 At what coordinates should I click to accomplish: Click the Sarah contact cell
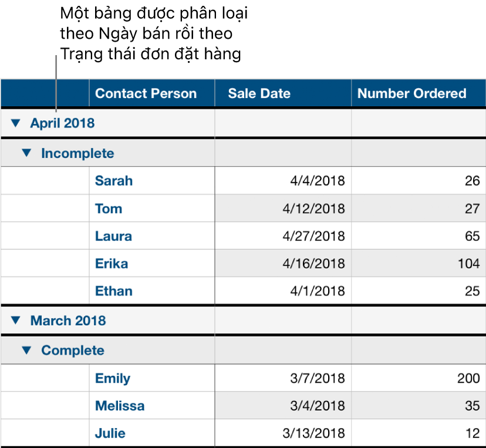click(x=114, y=181)
